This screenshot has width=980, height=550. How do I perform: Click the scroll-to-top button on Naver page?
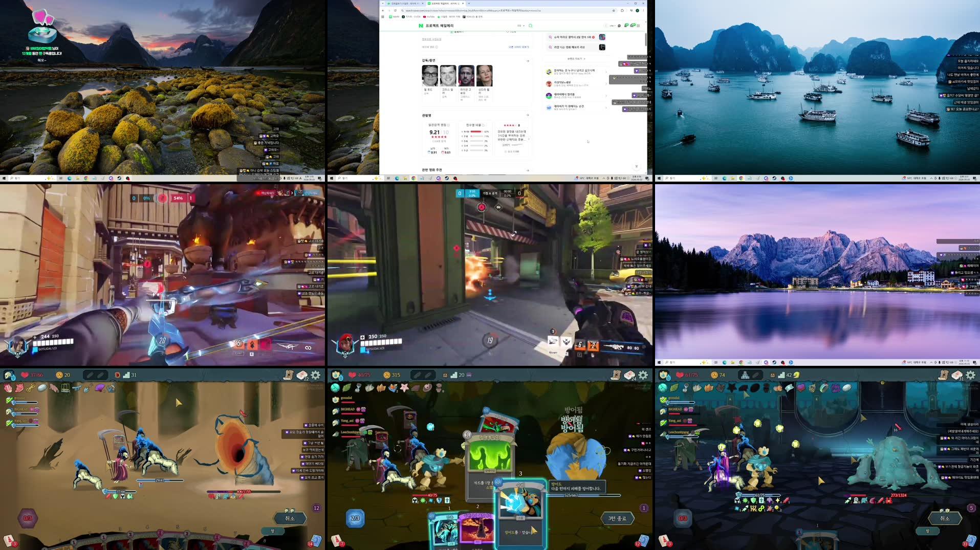click(x=637, y=167)
